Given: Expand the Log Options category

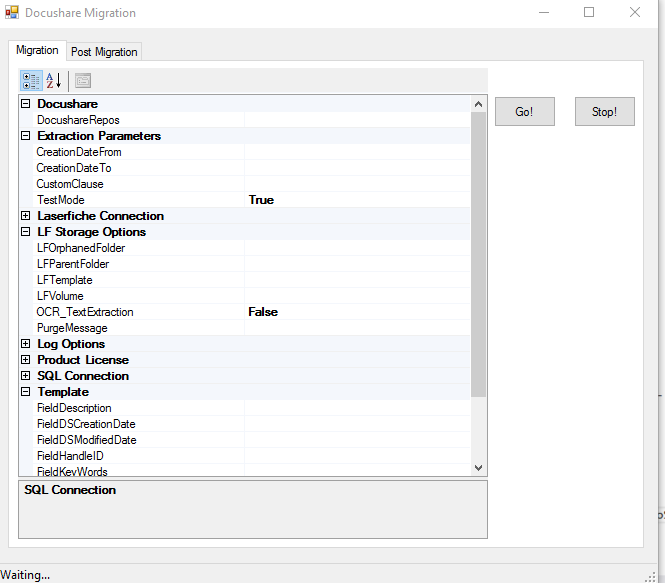Looking at the screenshot, I should pyautogui.click(x=26, y=343).
